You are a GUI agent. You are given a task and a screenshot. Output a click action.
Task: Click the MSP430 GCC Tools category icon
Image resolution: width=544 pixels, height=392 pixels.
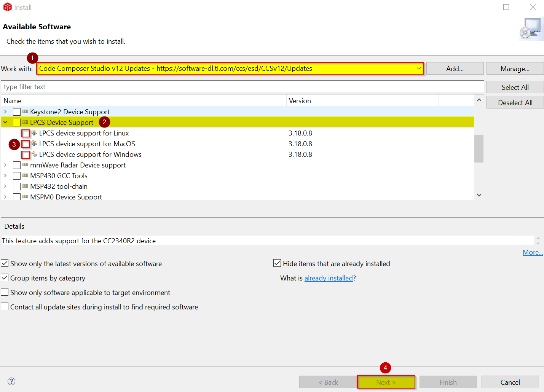(25, 175)
